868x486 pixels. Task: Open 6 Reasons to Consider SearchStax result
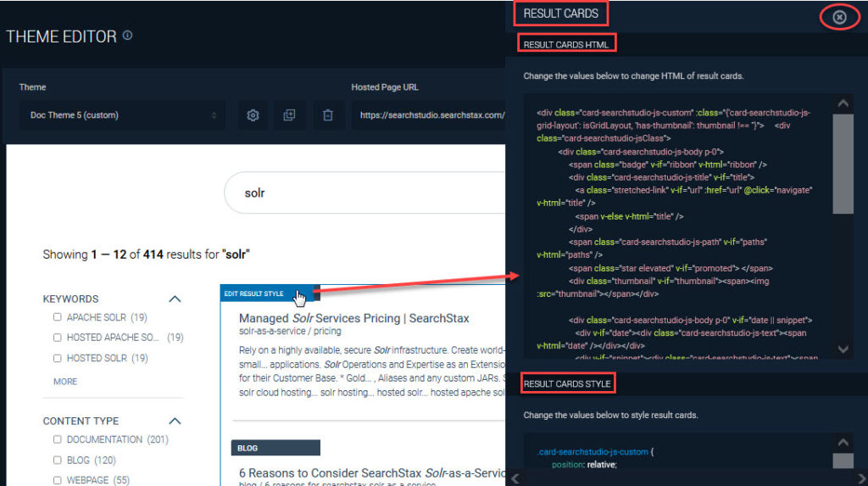pos(372,472)
